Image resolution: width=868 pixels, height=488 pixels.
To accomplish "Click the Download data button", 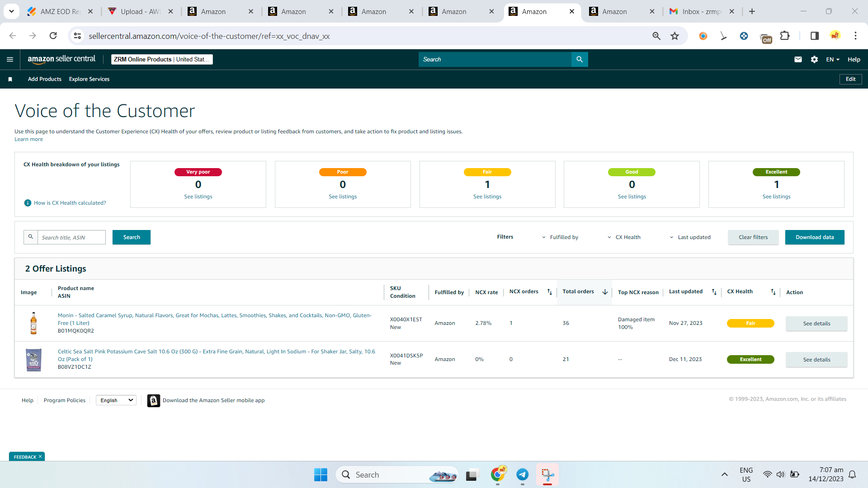I will (815, 237).
